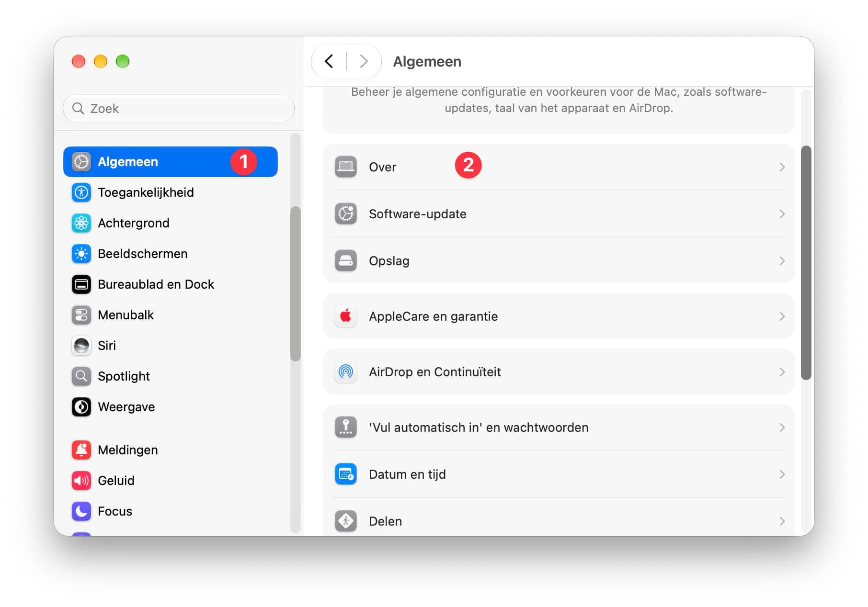Click the right pane scrollbar thumb
Screen dimensions: 868x607
coord(806,263)
